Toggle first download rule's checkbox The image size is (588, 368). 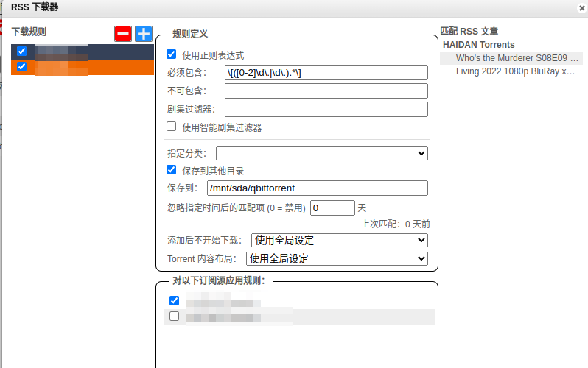[x=22, y=52]
